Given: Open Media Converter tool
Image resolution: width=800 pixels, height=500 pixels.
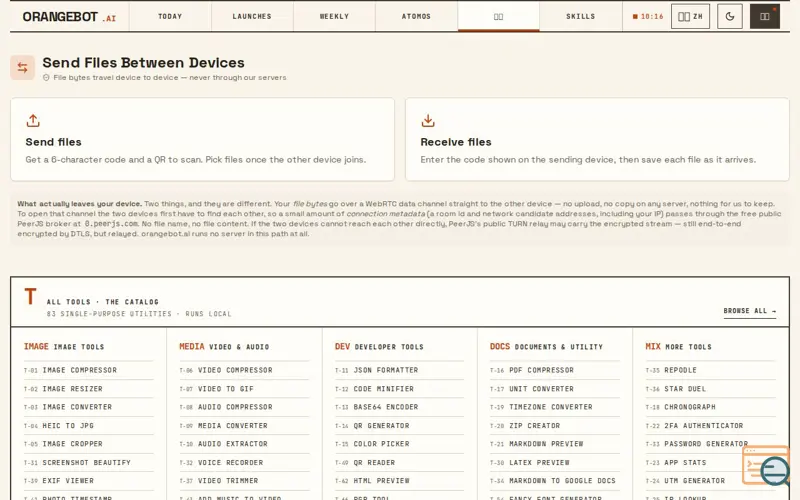Looking at the screenshot, I should pyautogui.click(x=244, y=426).
